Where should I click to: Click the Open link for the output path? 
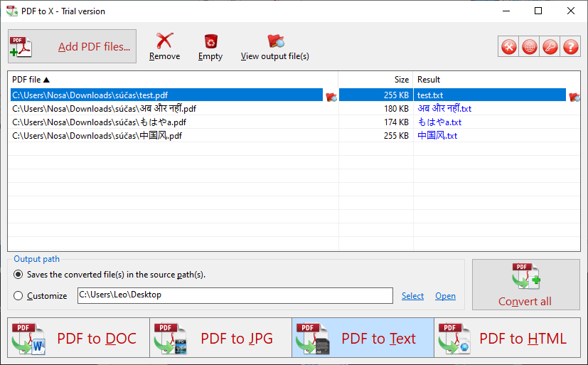[x=445, y=296]
